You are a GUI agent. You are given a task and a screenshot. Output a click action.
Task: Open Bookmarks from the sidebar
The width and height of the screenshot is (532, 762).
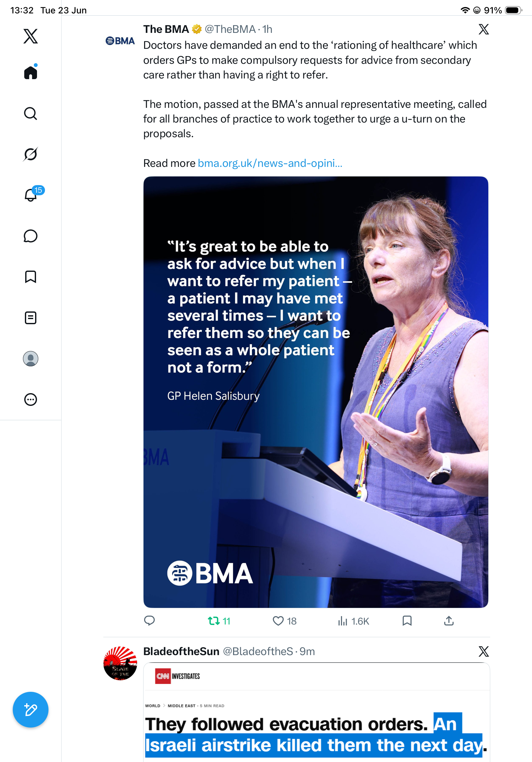[x=31, y=277]
